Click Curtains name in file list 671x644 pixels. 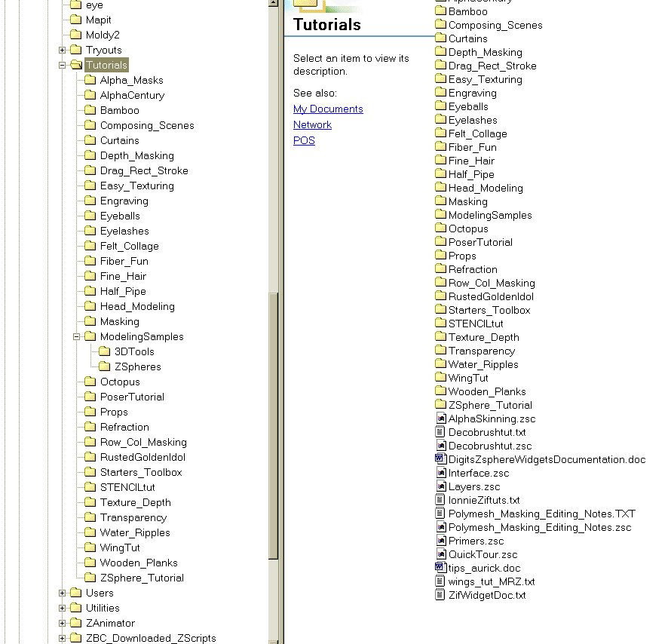(468, 38)
